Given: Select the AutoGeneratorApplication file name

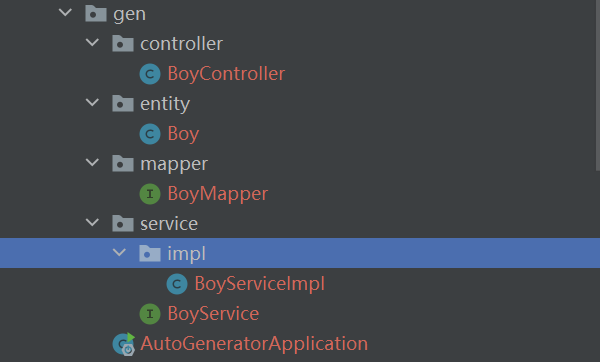Looking at the screenshot, I should (254, 344).
